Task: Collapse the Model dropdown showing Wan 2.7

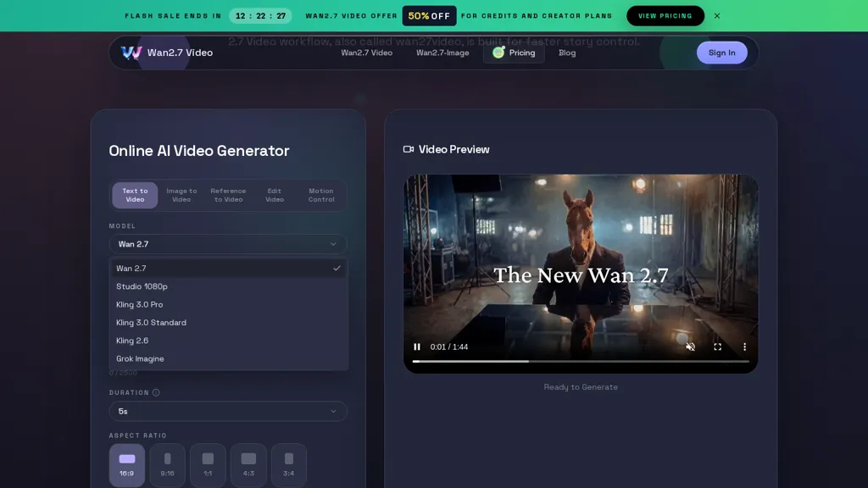Action: pyautogui.click(x=228, y=244)
